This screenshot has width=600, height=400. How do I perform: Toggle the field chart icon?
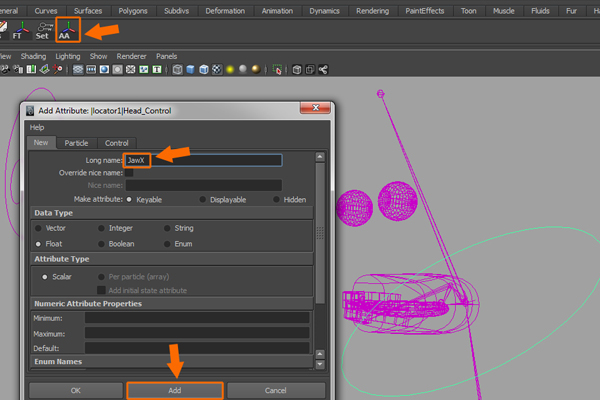tap(130, 69)
